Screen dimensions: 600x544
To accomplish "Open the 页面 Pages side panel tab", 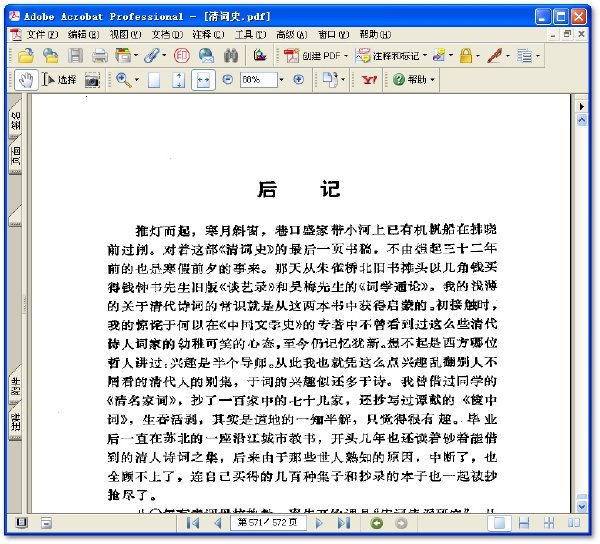I will pos(15,156).
